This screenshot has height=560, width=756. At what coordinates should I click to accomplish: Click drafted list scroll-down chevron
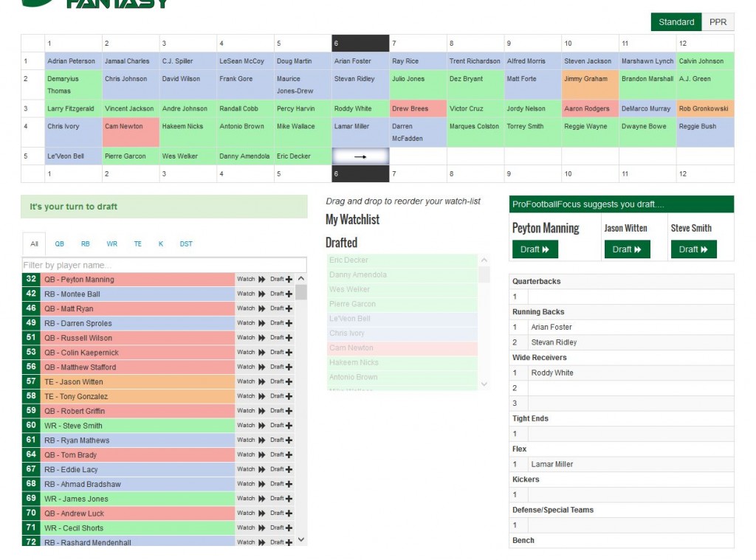484,384
